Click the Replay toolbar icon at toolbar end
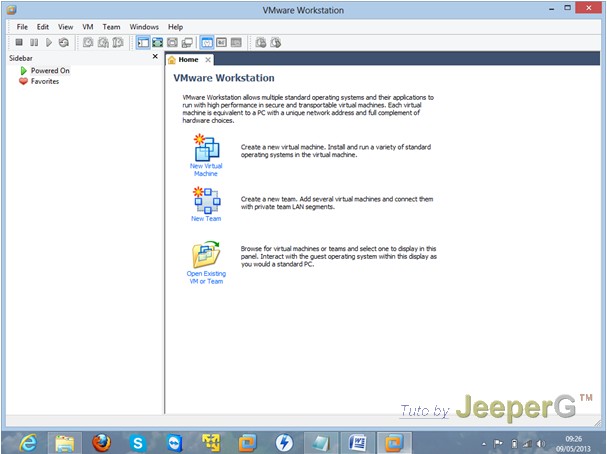The width and height of the screenshot is (607, 454). coord(276,42)
